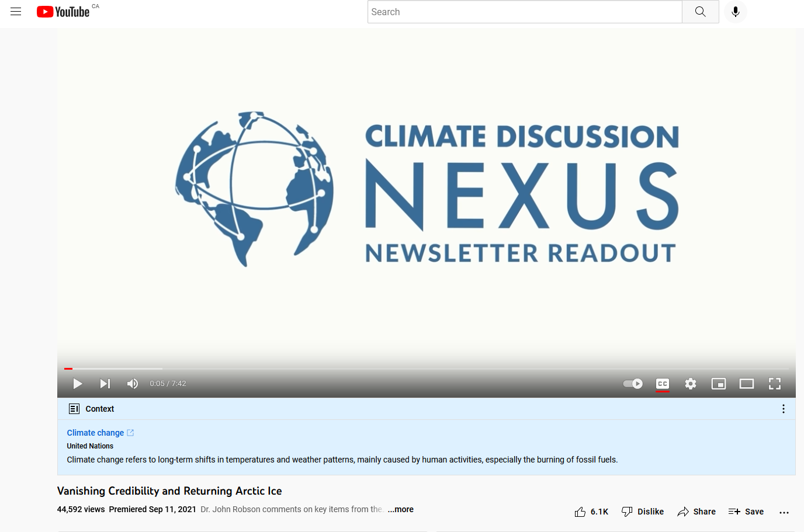The image size is (804, 532).
Task: Open player settings gear
Action: (691, 384)
